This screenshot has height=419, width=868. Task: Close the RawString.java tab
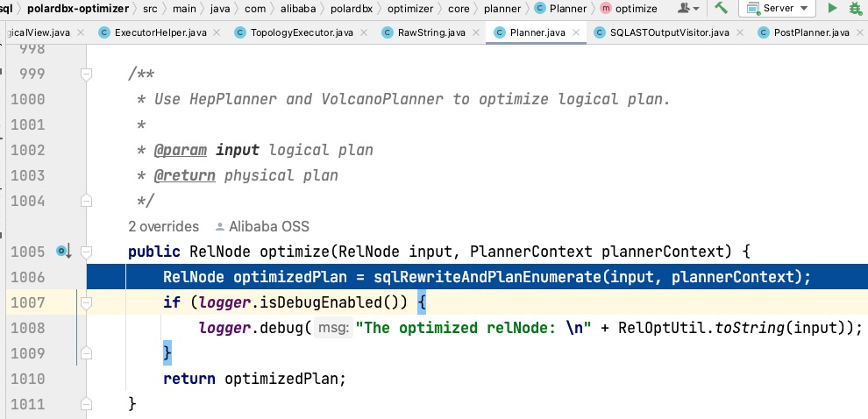[475, 32]
